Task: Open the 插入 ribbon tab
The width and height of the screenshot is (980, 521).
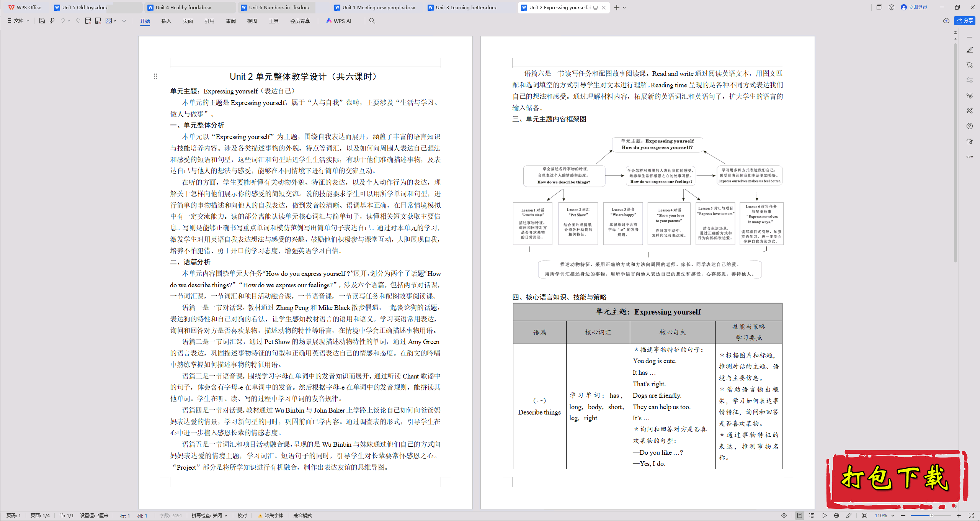Action: tap(166, 21)
